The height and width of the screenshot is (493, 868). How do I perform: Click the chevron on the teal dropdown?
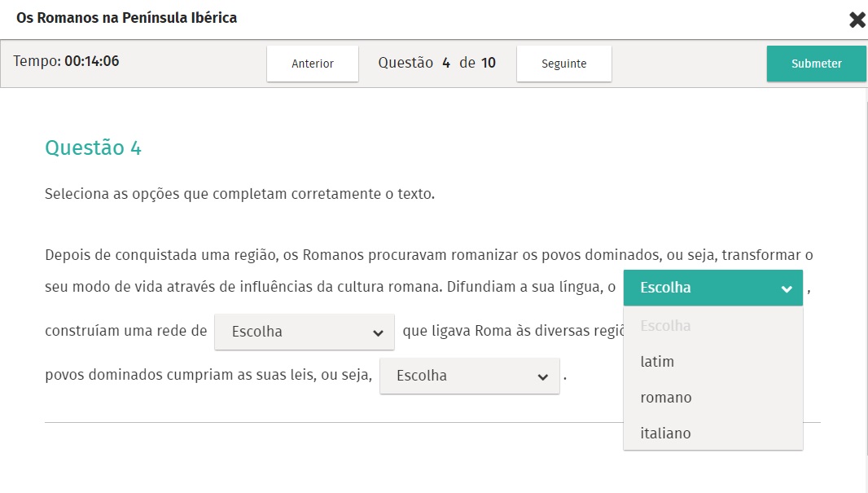[787, 288]
